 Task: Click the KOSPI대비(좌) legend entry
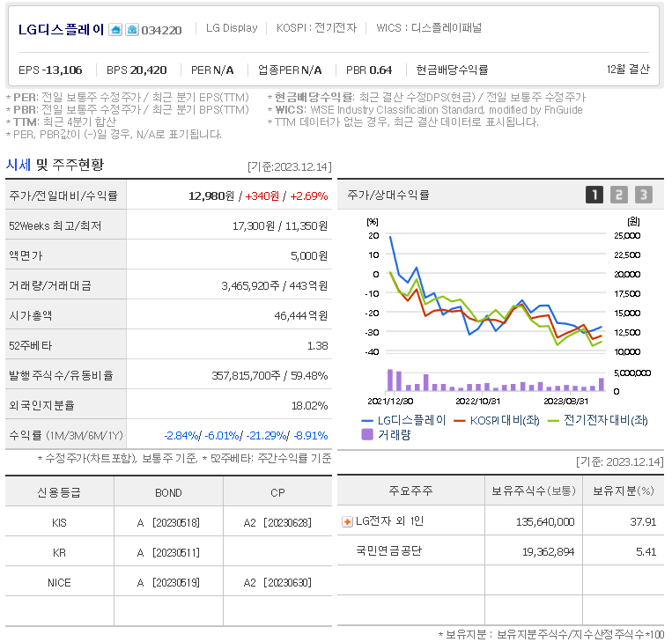496,420
